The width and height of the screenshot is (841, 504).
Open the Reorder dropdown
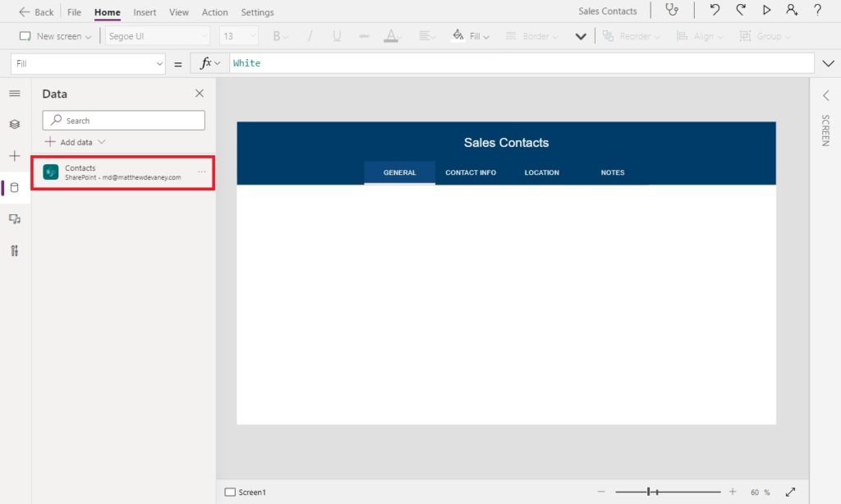(x=632, y=36)
